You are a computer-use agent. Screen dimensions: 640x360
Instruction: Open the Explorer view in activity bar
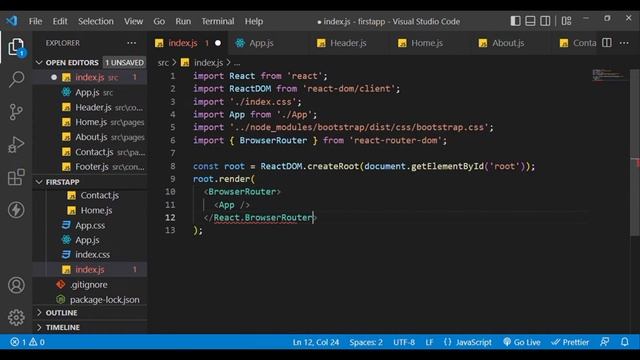[16, 47]
